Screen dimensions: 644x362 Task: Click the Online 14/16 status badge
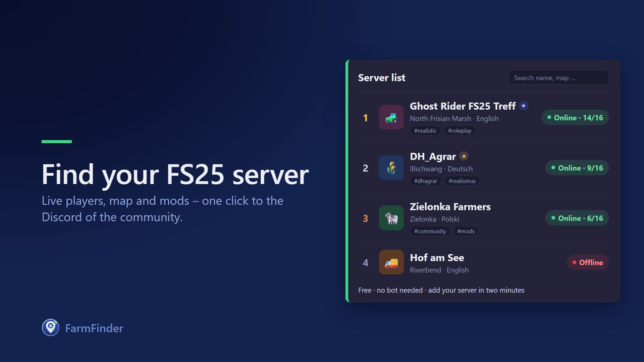point(575,118)
